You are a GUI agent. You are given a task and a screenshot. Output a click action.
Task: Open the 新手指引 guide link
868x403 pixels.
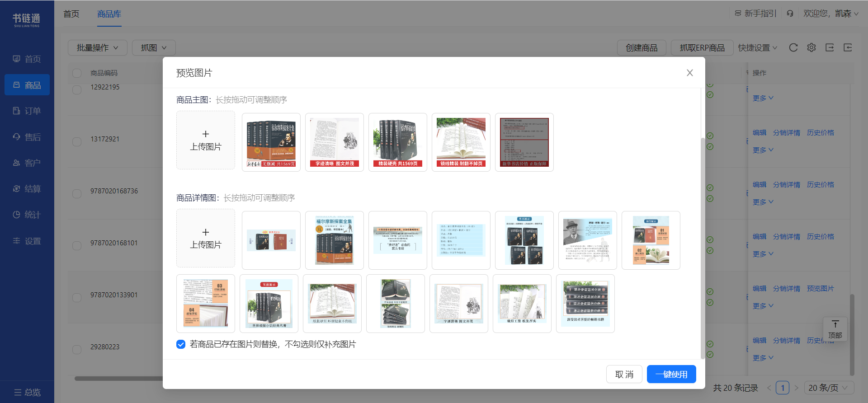[x=755, y=14]
